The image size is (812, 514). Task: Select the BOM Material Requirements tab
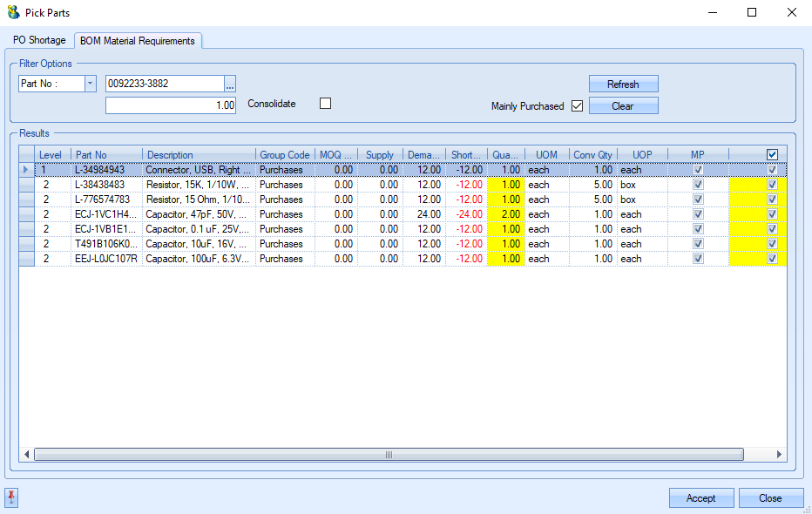click(138, 41)
